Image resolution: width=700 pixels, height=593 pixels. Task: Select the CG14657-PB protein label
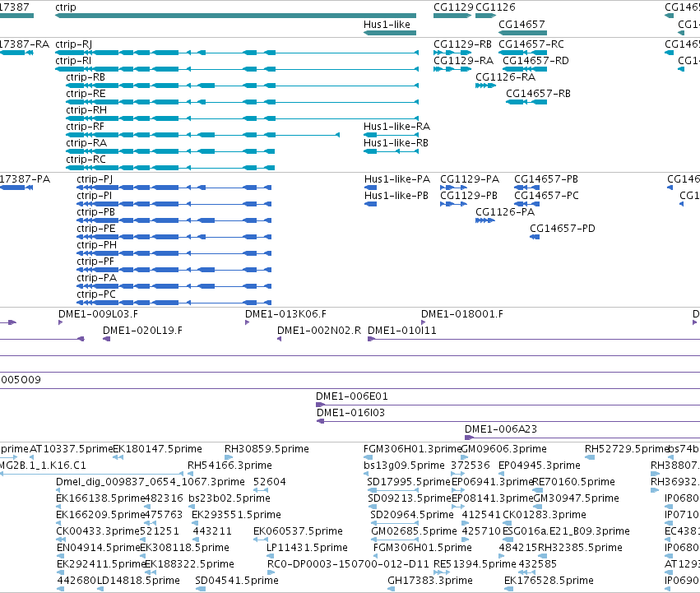pyautogui.click(x=546, y=179)
